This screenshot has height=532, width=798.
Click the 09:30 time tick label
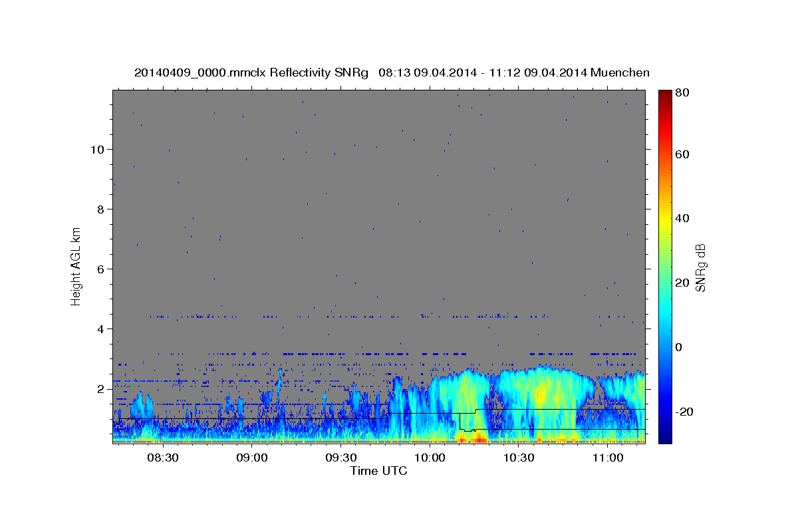[340, 458]
